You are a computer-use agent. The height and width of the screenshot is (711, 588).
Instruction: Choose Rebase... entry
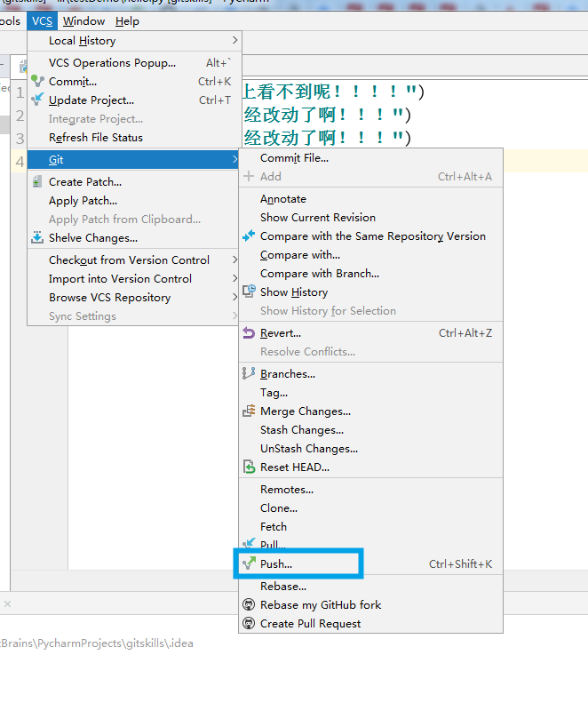point(370,586)
